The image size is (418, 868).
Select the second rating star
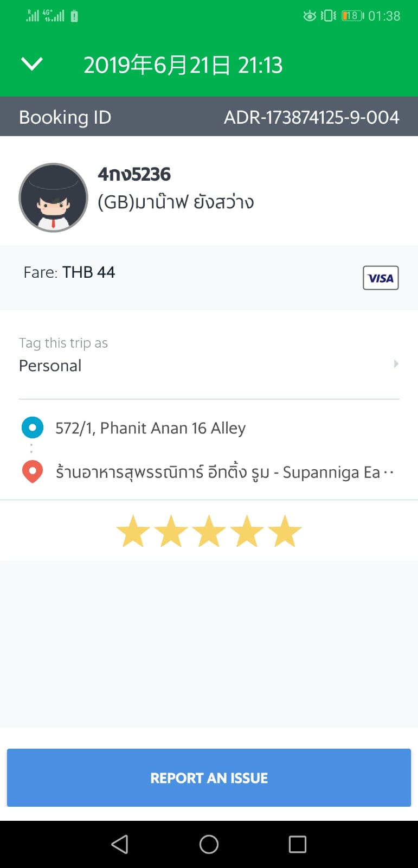coord(171,531)
